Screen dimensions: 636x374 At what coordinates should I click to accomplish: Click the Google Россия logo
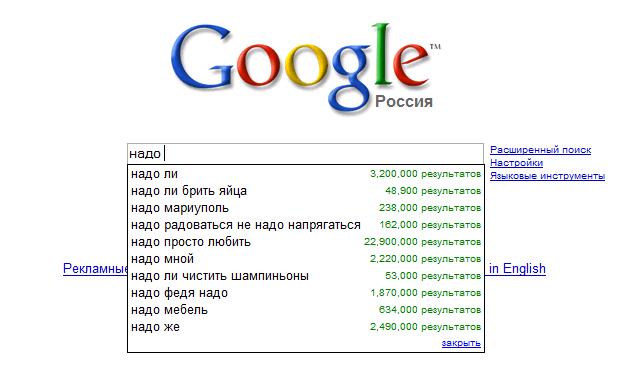(x=306, y=68)
